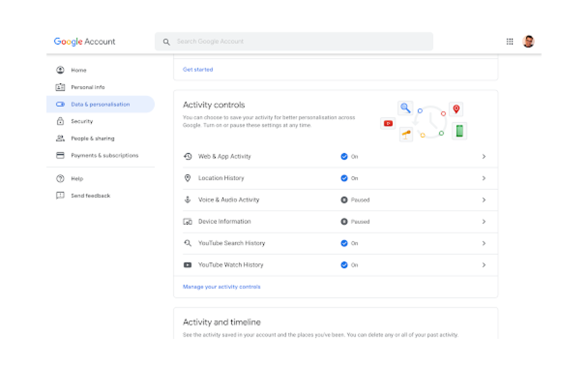This screenshot has width=588, height=368.
Task: Select Data & personalisation tab
Action: [101, 104]
